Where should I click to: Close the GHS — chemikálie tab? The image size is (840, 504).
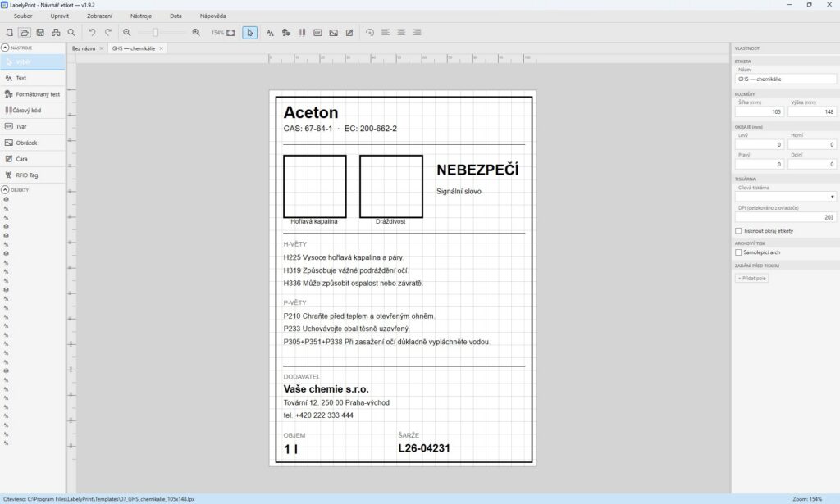point(162,48)
